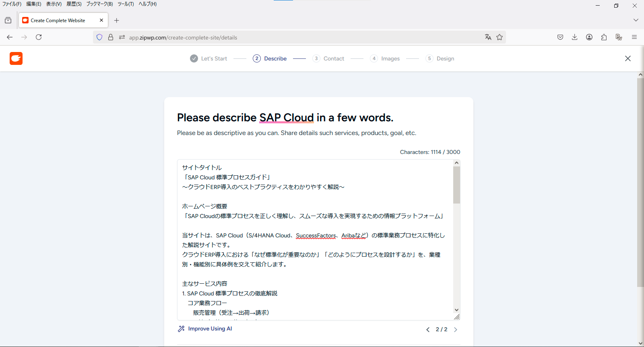Click the page vertical scrollbar thumb
Image resolution: width=644 pixels, height=347 pixels.
(x=640, y=183)
